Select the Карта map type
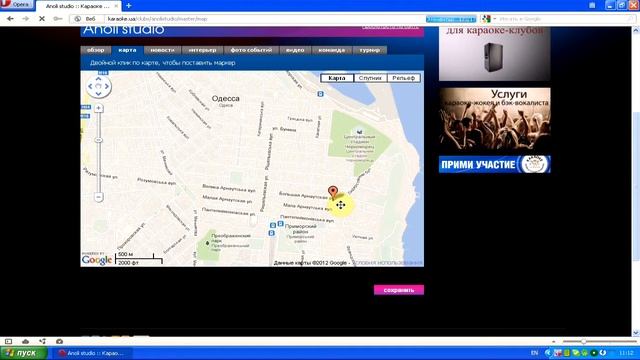 coord(337,78)
